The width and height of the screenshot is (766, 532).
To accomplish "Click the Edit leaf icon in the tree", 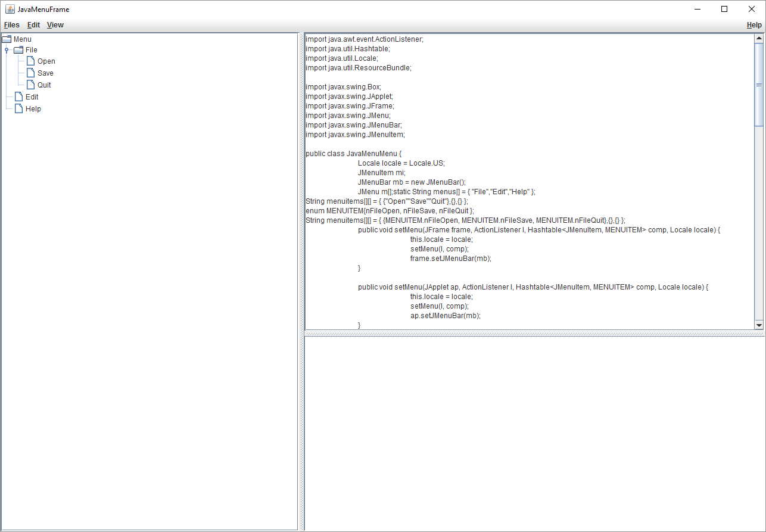I will (18, 97).
